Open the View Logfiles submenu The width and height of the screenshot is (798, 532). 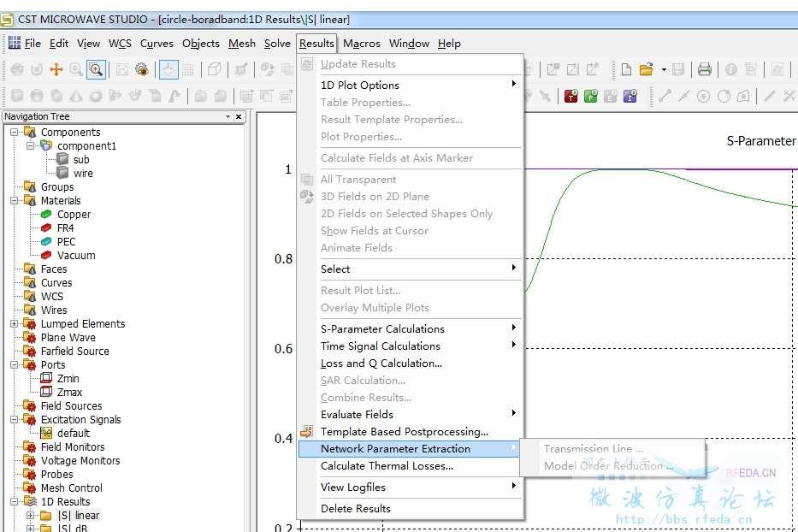click(410, 488)
